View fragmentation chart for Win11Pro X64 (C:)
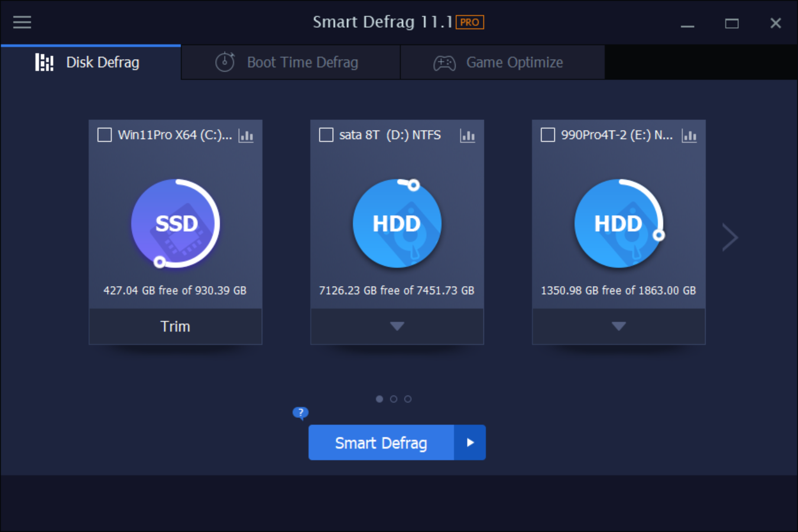The height and width of the screenshot is (532, 798). pyautogui.click(x=246, y=135)
